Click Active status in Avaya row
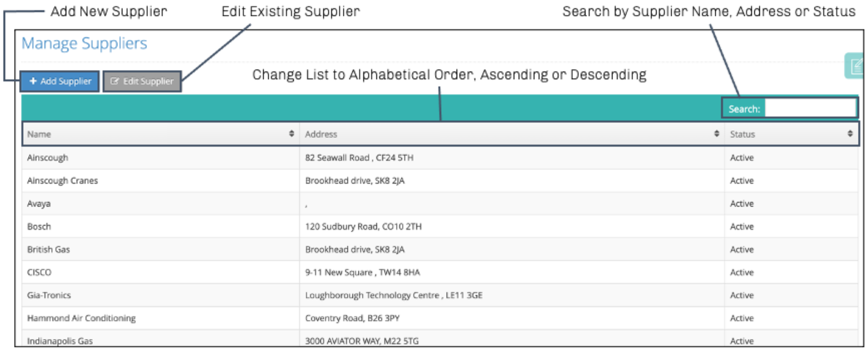868x350 pixels. [x=742, y=203]
